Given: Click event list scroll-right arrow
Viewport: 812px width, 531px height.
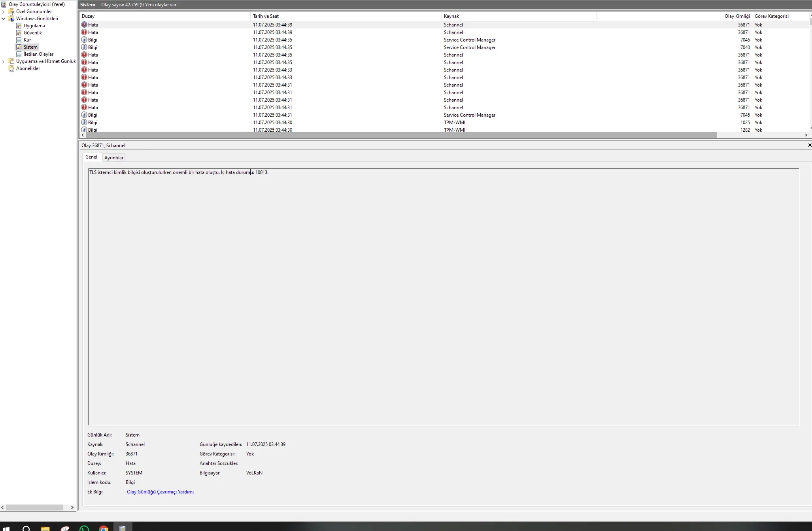Looking at the screenshot, I should tap(806, 135).
